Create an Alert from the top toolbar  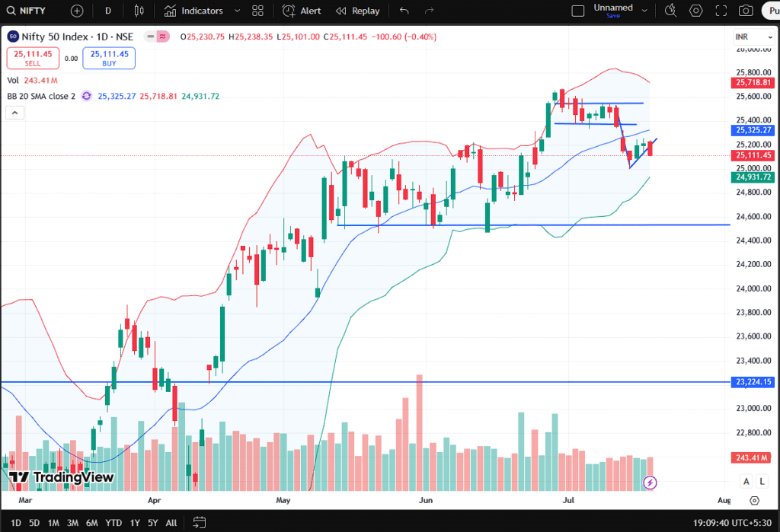[302, 11]
